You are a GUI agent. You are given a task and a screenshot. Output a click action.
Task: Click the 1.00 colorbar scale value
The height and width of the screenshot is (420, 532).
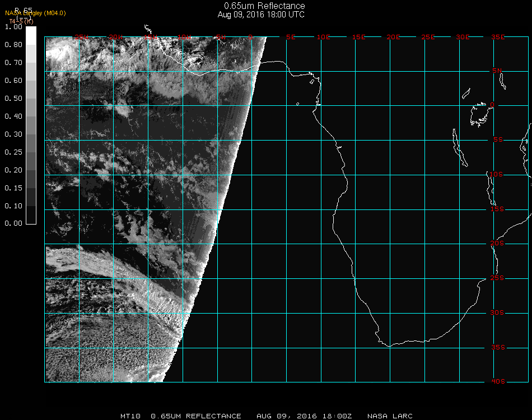(13, 27)
